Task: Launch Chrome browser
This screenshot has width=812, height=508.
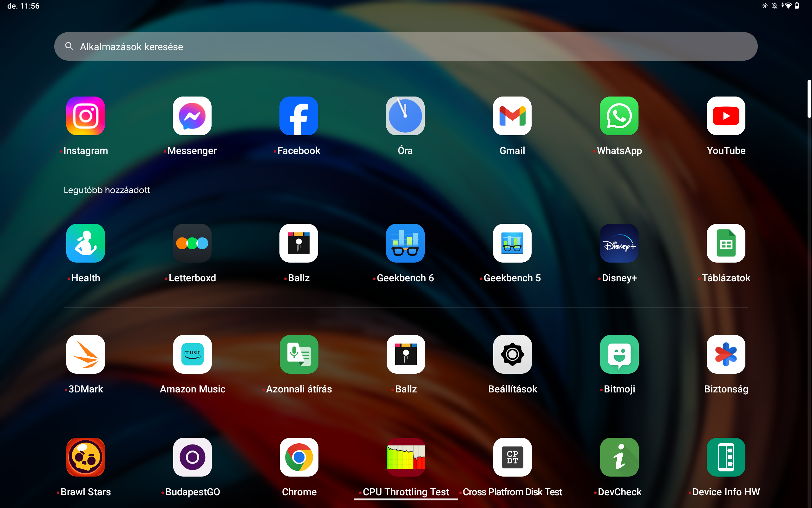Action: [x=298, y=457]
